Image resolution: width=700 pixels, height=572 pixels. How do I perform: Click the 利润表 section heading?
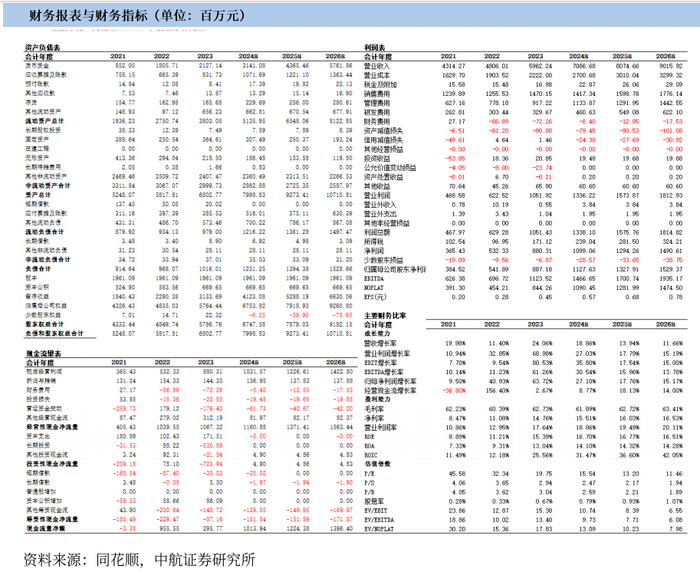375,47
